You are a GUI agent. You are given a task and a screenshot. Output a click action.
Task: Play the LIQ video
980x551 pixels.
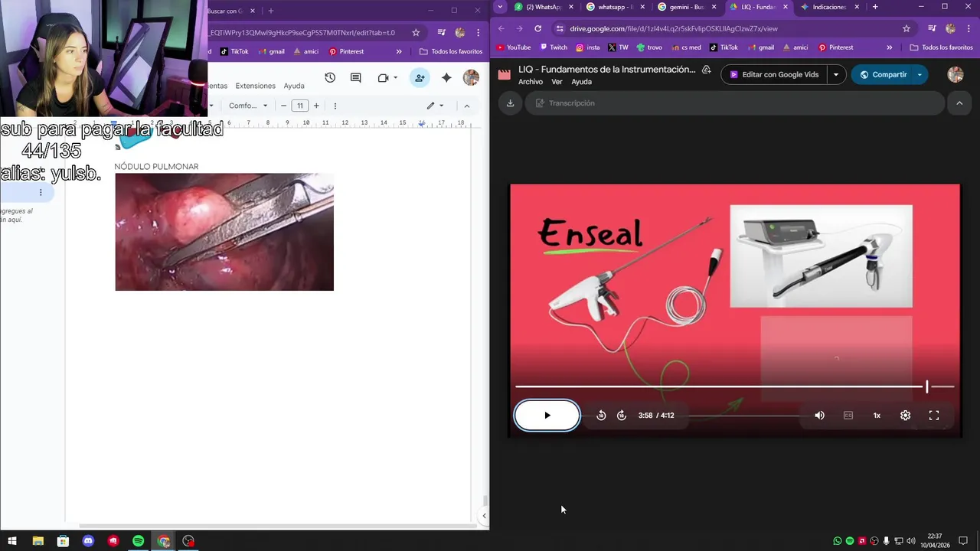click(x=547, y=416)
